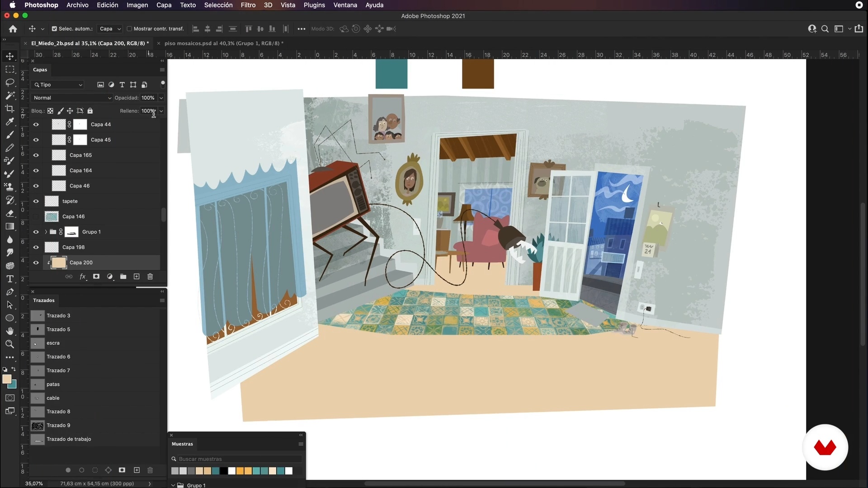
Task: Create new path in Trazados panel
Action: click(x=137, y=470)
